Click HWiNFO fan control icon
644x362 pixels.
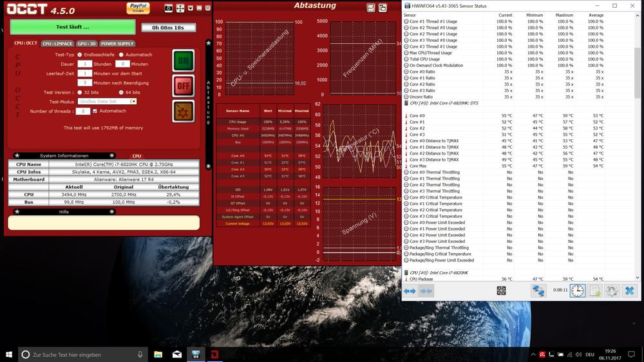501,291
